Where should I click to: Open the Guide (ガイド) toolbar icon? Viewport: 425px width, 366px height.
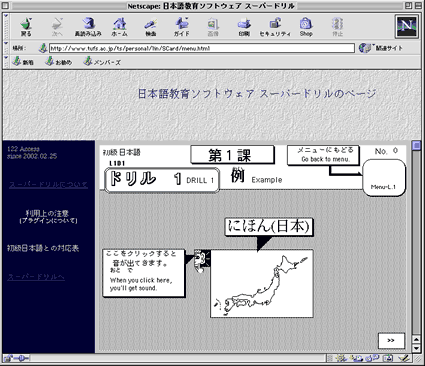[x=182, y=27]
